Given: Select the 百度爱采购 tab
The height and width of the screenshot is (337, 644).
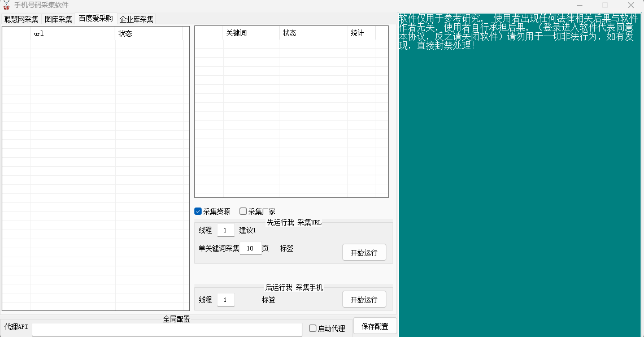Looking at the screenshot, I should pyautogui.click(x=95, y=19).
